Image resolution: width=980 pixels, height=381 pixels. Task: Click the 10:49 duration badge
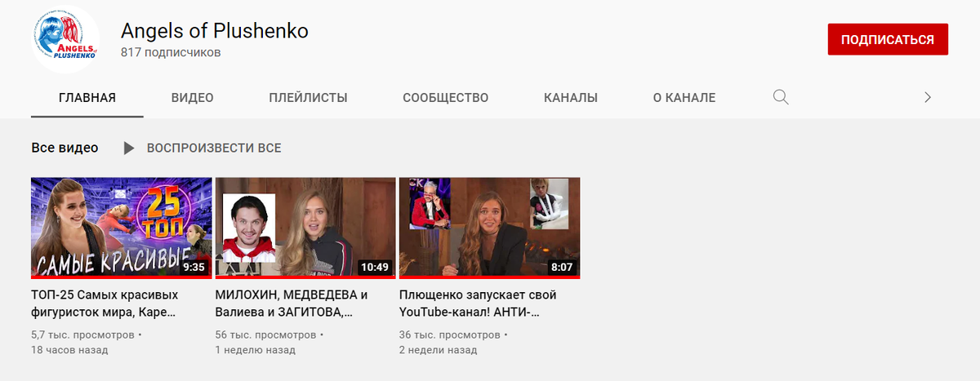[375, 267]
